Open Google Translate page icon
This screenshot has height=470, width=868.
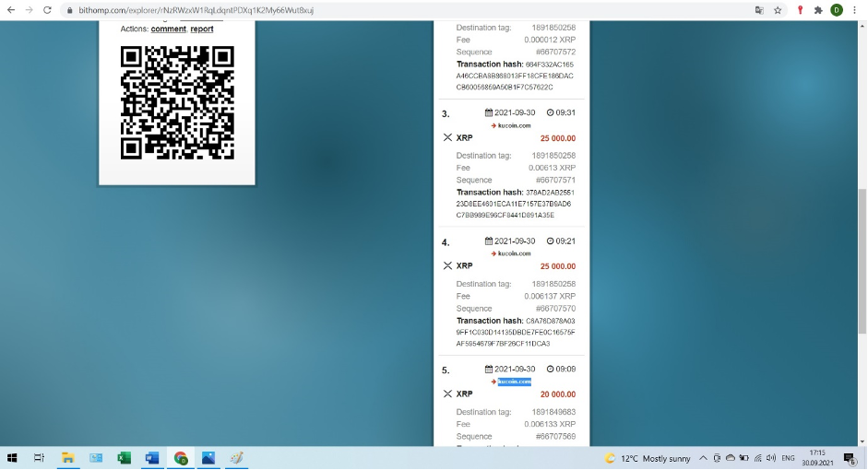tap(759, 10)
